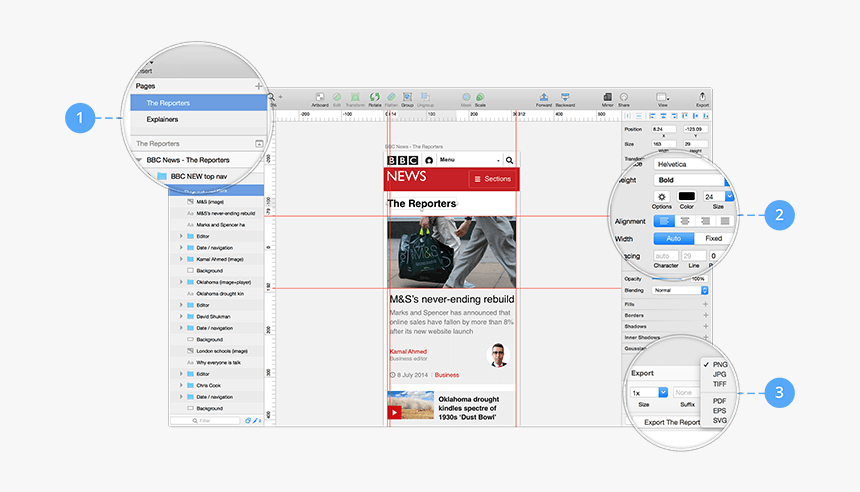The image size is (860, 492).
Task: Click the BBC logo on the artboard
Action: click(403, 160)
